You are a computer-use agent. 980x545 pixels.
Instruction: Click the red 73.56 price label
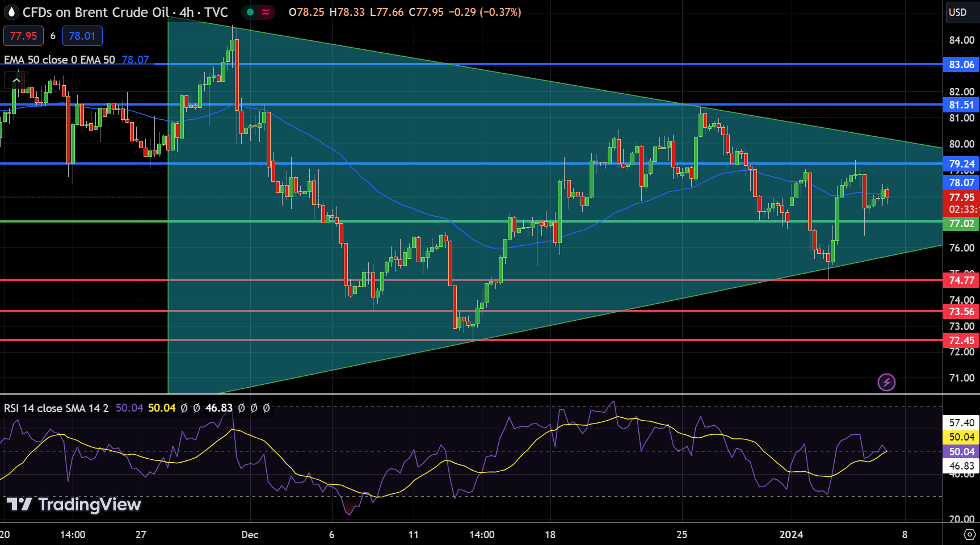click(961, 312)
